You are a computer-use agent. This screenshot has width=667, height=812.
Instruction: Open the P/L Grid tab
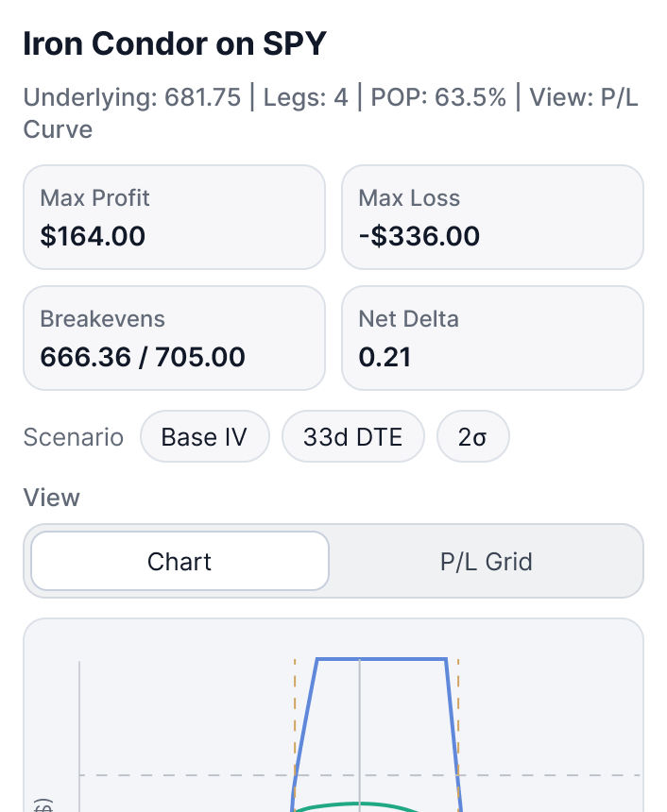[x=486, y=562]
